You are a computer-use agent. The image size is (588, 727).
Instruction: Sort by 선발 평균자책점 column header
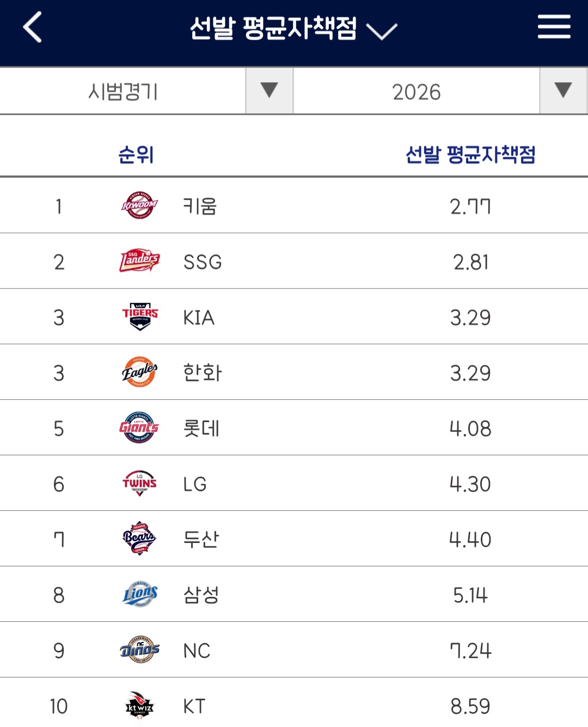(470, 155)
